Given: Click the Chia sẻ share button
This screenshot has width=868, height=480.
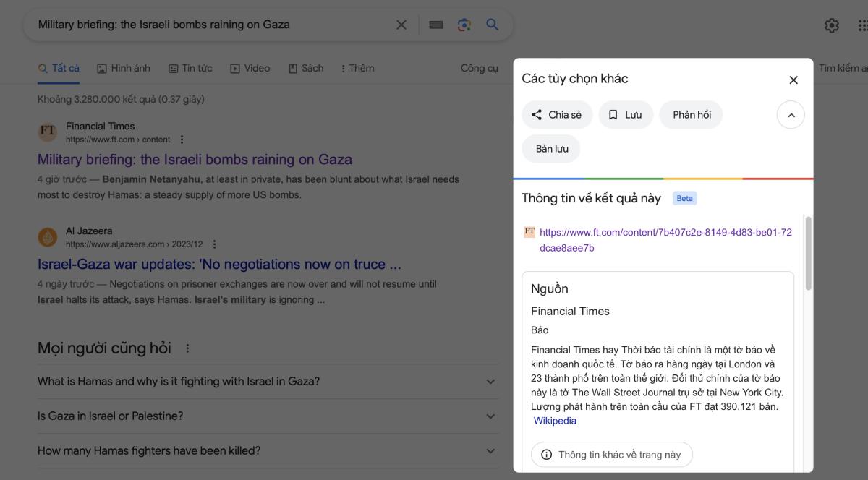Looking at the screenshot, I should pyautogui.click(x=557, y=115).
